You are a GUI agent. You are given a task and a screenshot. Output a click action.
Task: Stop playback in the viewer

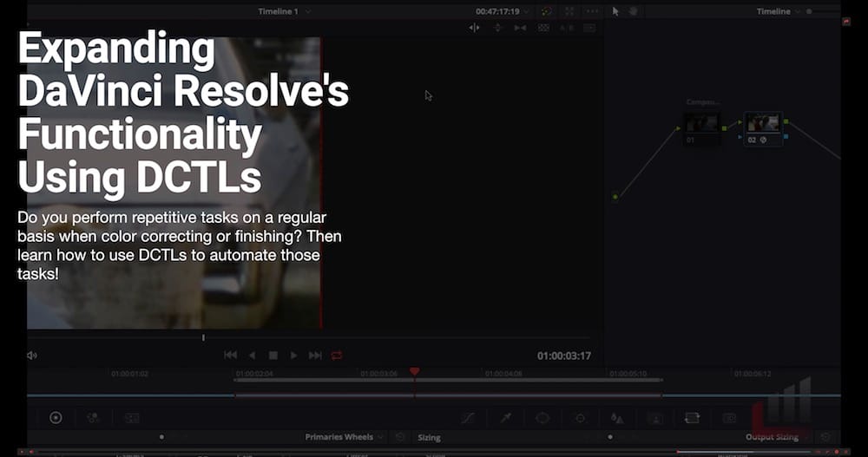pos(273,356)
